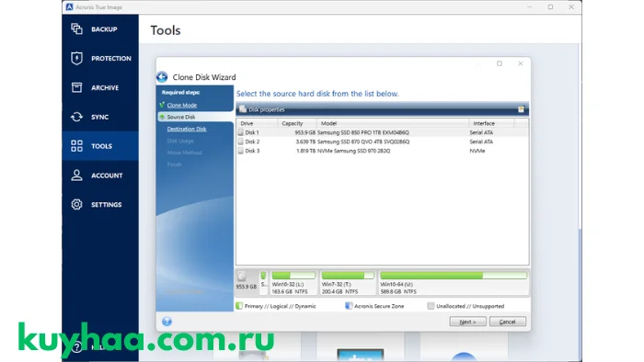Select the Disk 3 drive icon
Image resolution: width=644 pixels, height=362 pixels.
(x=241, y=151)
